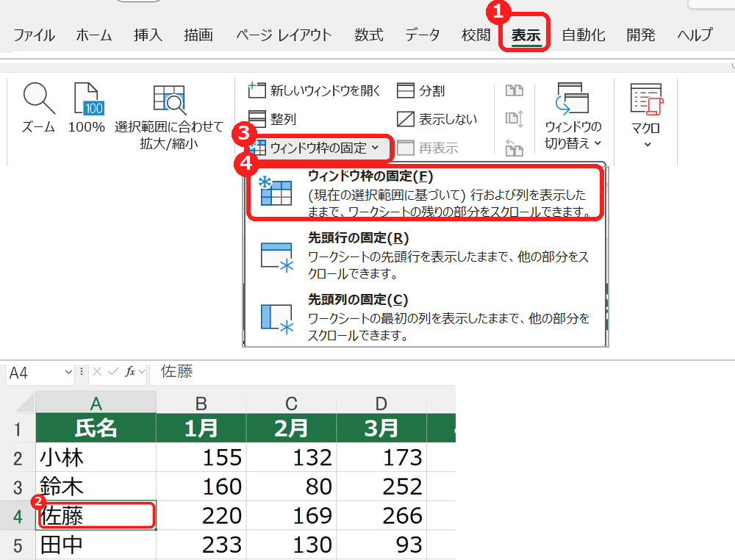Select cell containing 田中
Viewport: 735px width, 560px height.
pos(96,545)
